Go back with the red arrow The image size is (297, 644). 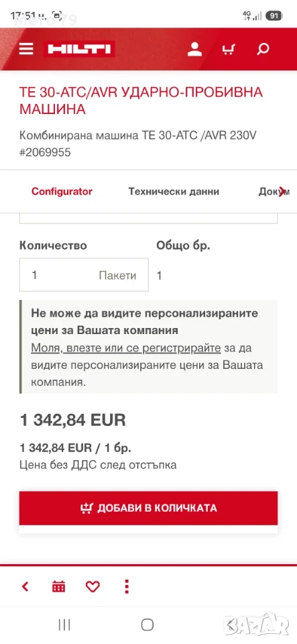pyautogui.click(x=25, y=586)
